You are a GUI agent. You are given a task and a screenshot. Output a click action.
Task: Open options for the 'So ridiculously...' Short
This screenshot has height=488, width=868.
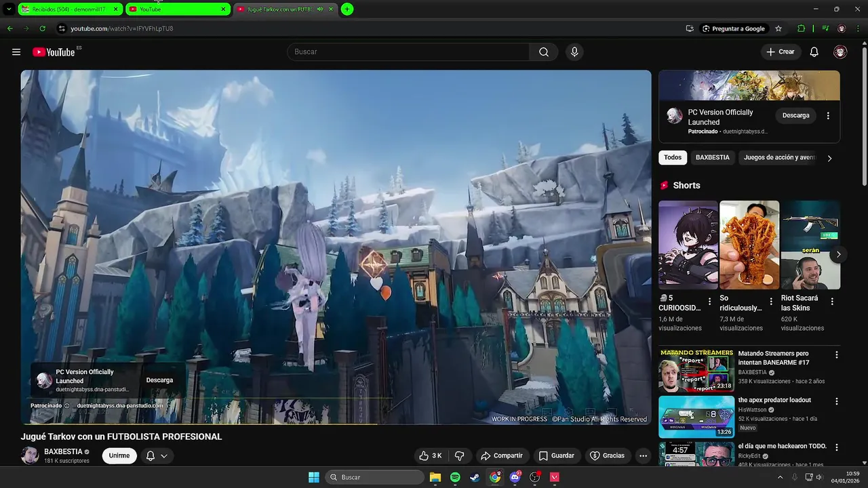770,302
